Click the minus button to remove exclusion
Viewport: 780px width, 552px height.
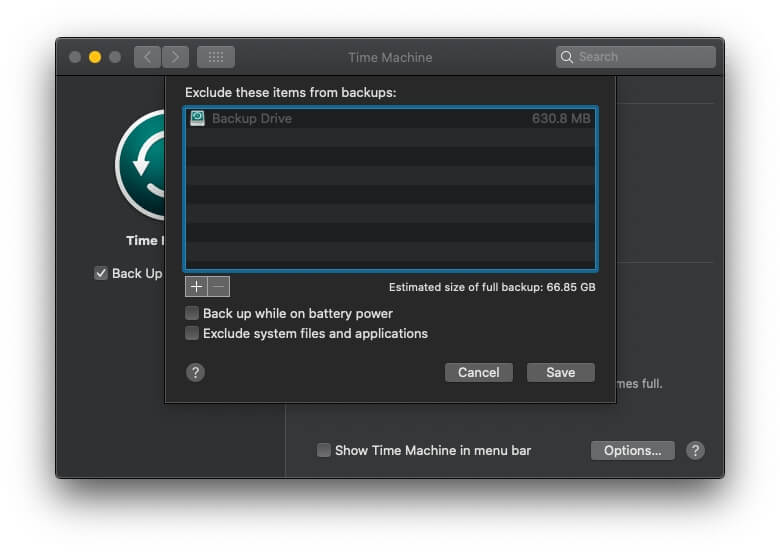[218, 287]
